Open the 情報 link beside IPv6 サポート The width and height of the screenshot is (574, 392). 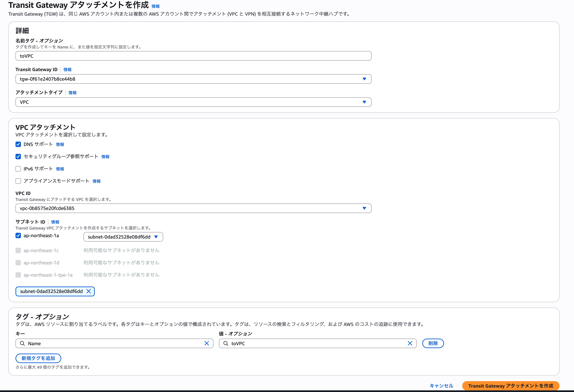click(x=60, y=169)
